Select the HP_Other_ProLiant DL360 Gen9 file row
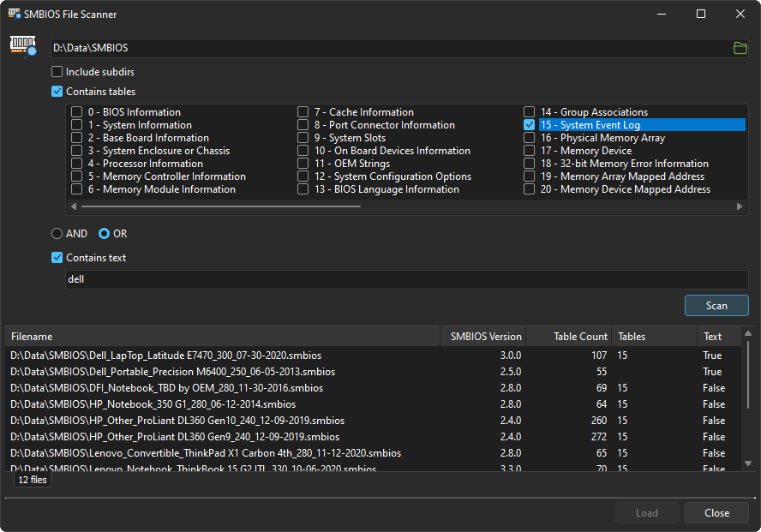The image size is (761, 532). [374, 437]
